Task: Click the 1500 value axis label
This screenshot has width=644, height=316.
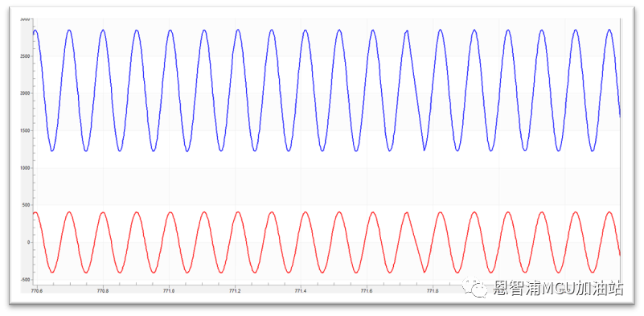Action: coord(26,131)
